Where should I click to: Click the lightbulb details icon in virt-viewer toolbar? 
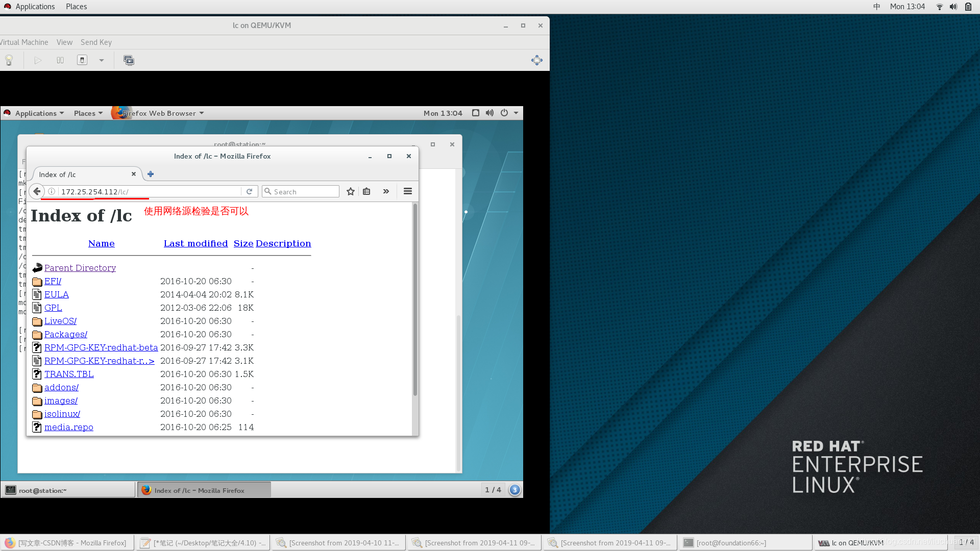(9, 60)
